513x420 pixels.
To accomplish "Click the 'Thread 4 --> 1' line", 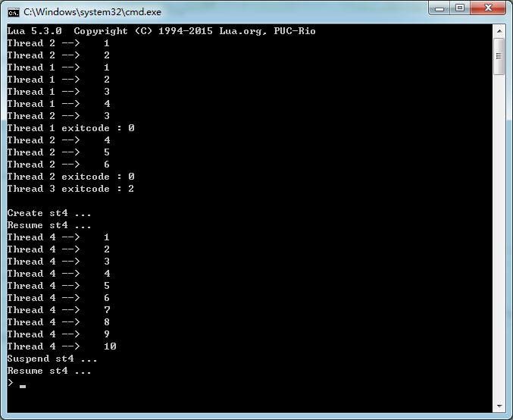I will pos(58,237).
